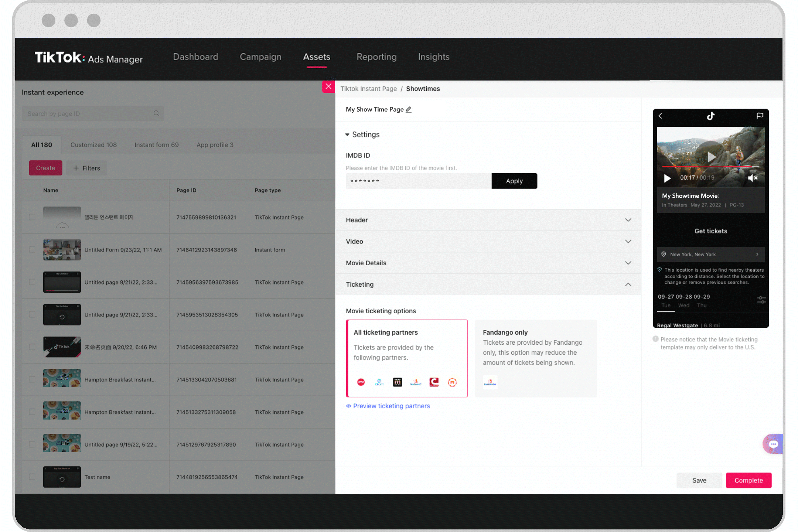The image size is (798, 532).
Task: Expand the Header section
Action: pyautogui.click(x=628, y=220)
